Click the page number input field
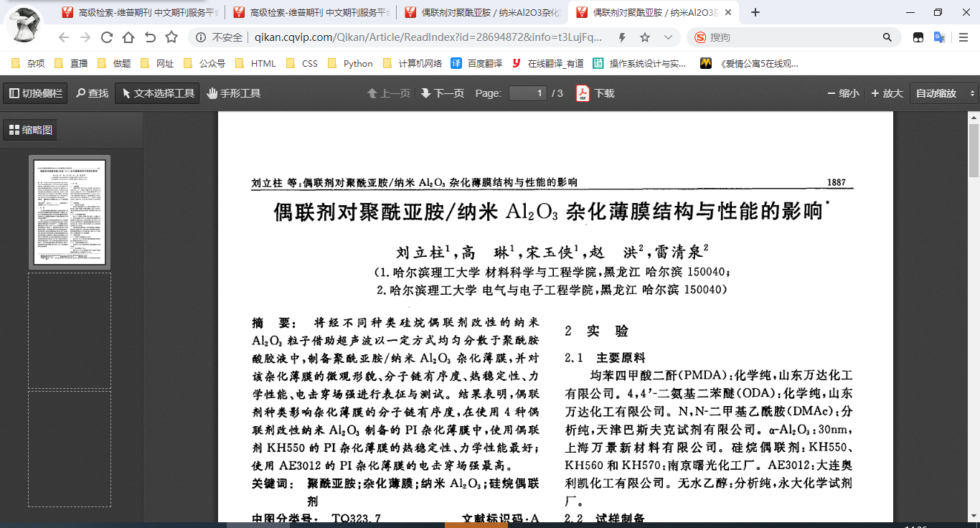 (528, 93)
